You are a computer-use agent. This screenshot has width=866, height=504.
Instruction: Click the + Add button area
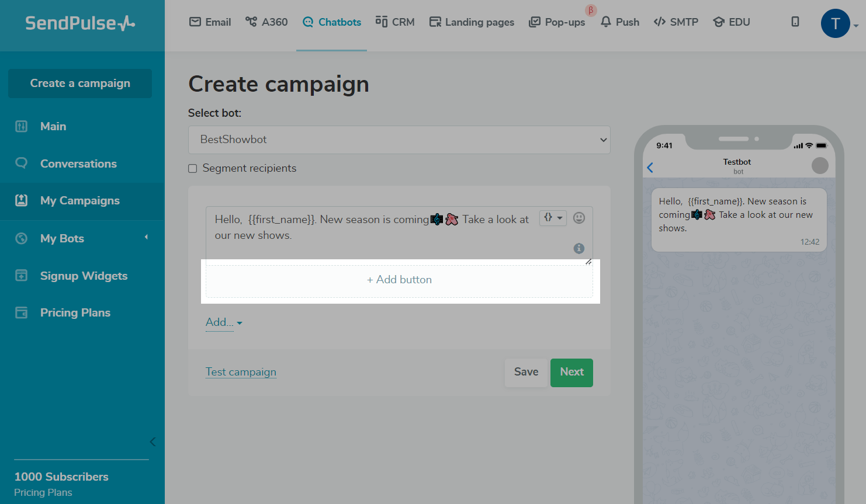pyautogui.click(x=399, y=280)
